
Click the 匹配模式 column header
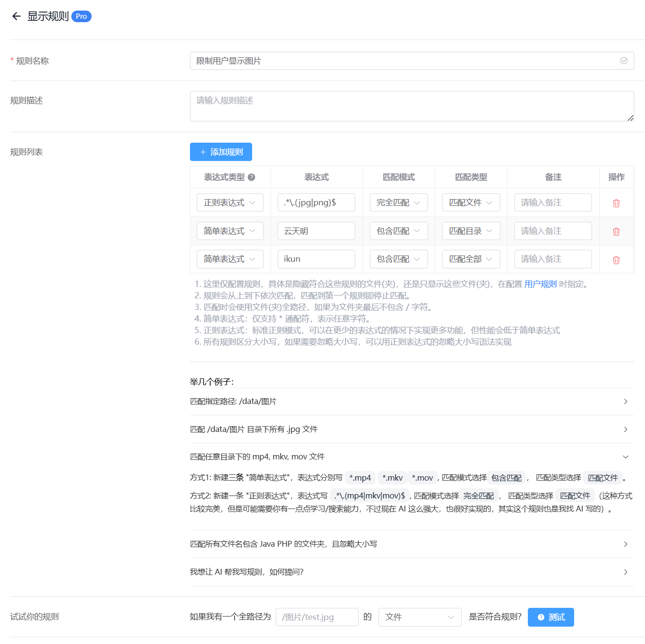pyautogui.click(x=399, y=177)
